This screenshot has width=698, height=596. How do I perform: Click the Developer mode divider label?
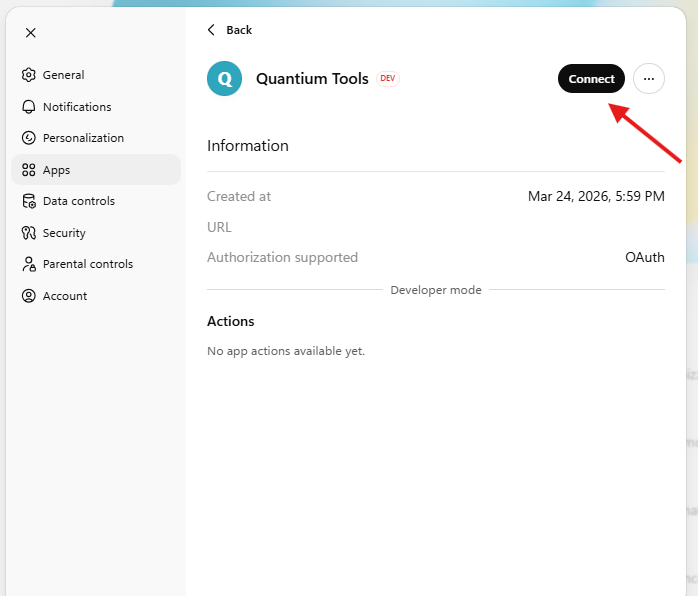click(x=436, y=290)
